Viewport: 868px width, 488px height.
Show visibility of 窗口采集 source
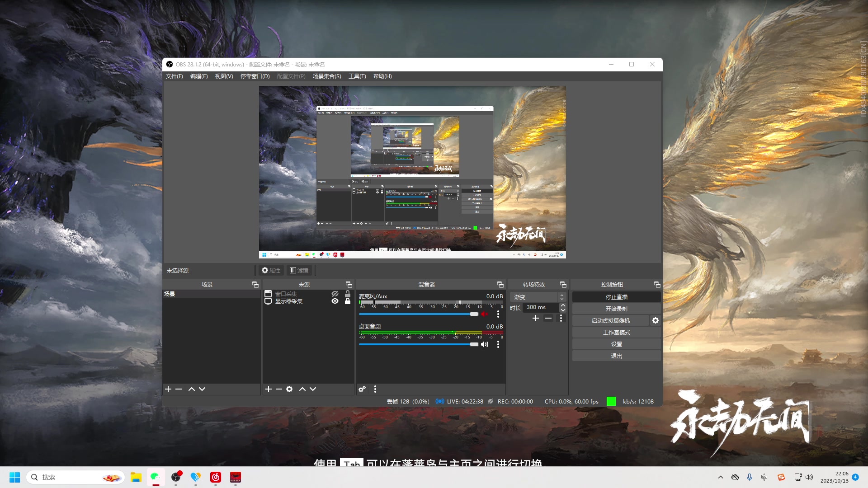coord(335,294)
